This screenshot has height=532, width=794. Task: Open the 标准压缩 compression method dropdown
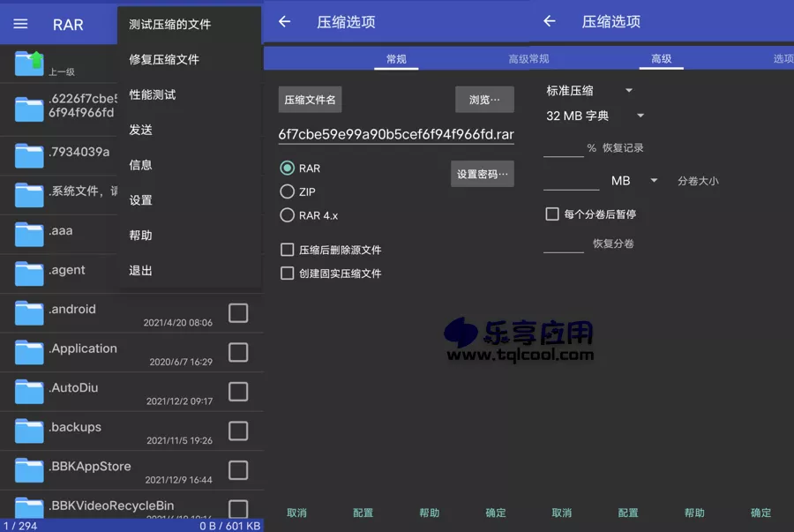(589, 90)
